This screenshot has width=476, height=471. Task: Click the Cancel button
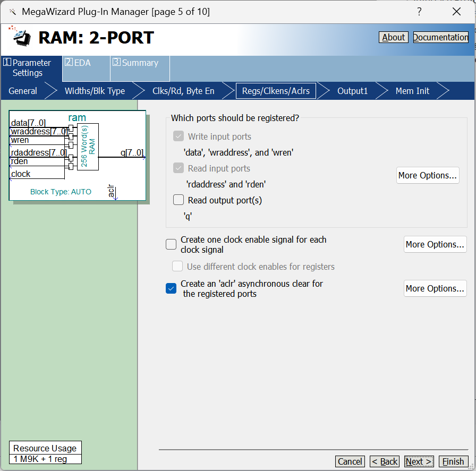click(350, 461)
